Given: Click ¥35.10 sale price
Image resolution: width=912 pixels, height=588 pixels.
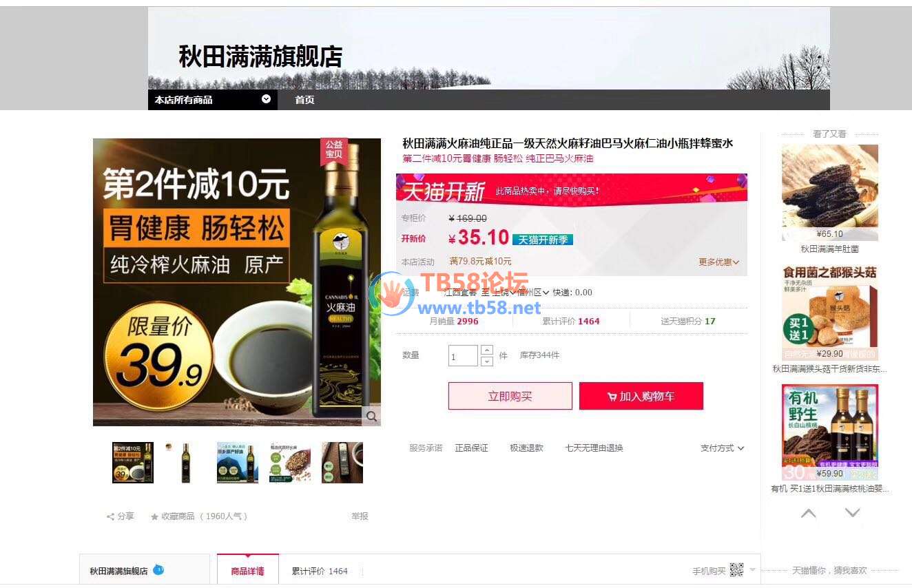Looking at the screenshot, I should [x=478, y=238].
